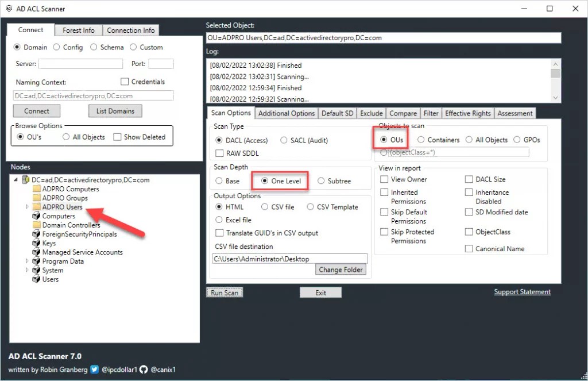The height and width of the screenshot is (381, 588).
Task: Expand the System tree node
Action: [x=26, y=270]
